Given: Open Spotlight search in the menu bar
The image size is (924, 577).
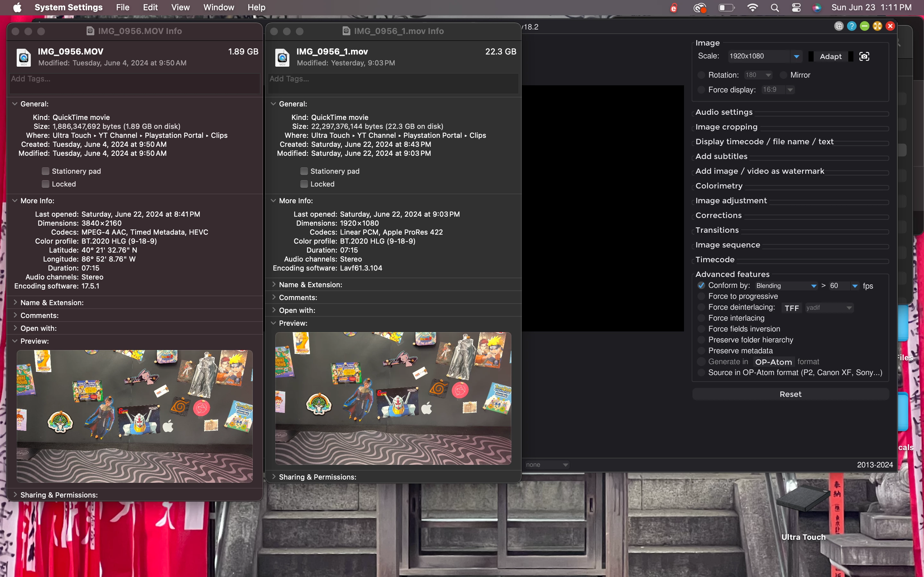Looking at the screenshot, I should point(775,8).
